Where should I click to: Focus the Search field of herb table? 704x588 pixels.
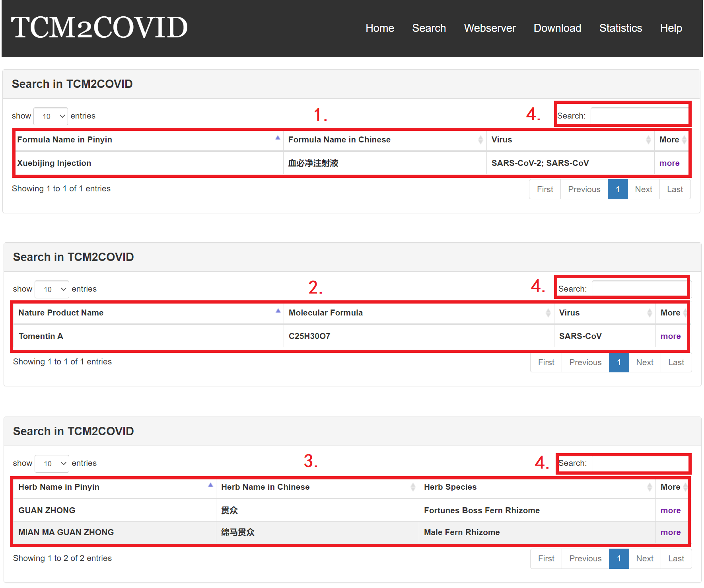pos(640,463)
